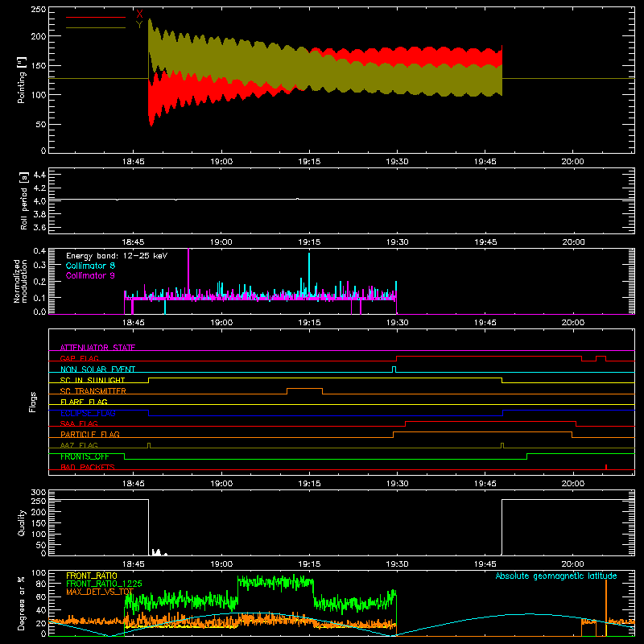
Task: Click the 4.0 value on the Roll period axis
Action: [x=39, y=201]
